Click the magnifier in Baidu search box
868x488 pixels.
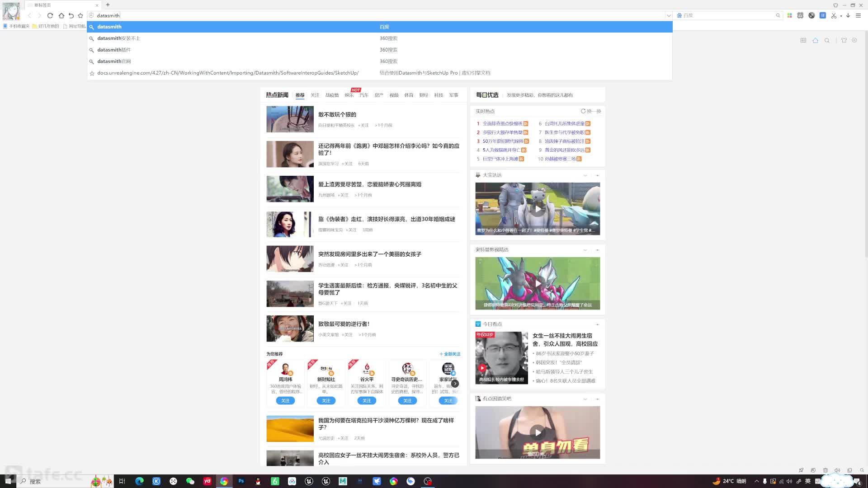tap(778, 15)
